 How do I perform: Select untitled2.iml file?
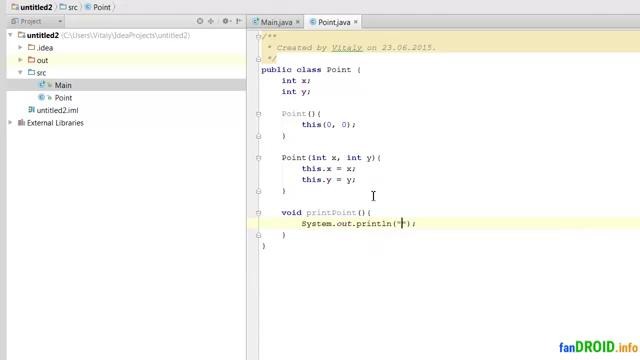coord(126,110)
